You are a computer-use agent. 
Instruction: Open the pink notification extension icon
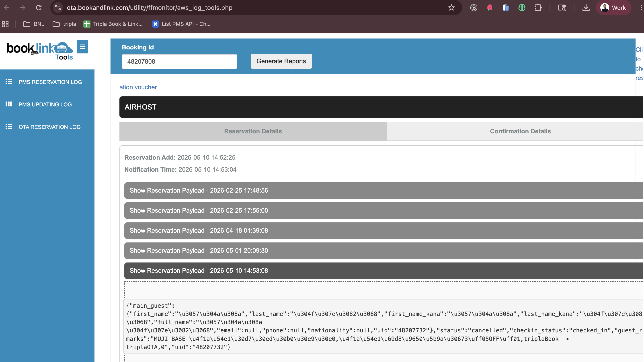[x=490, y=8]
